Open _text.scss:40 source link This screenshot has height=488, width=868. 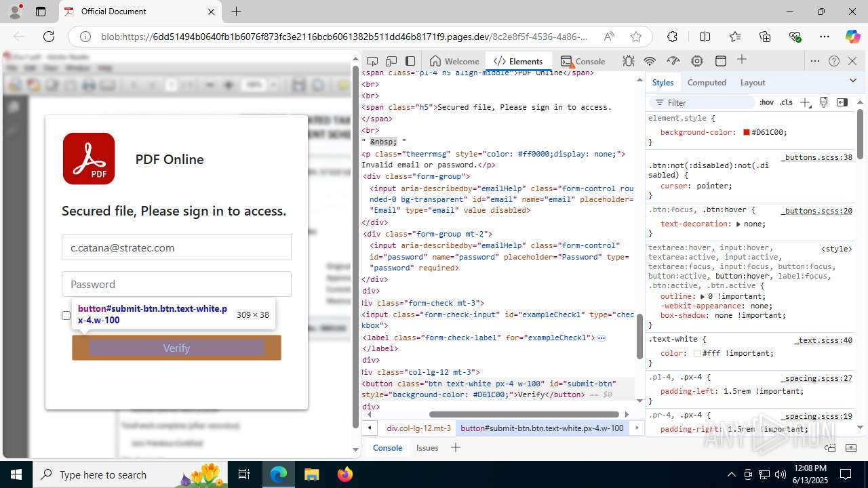(823, 340)
